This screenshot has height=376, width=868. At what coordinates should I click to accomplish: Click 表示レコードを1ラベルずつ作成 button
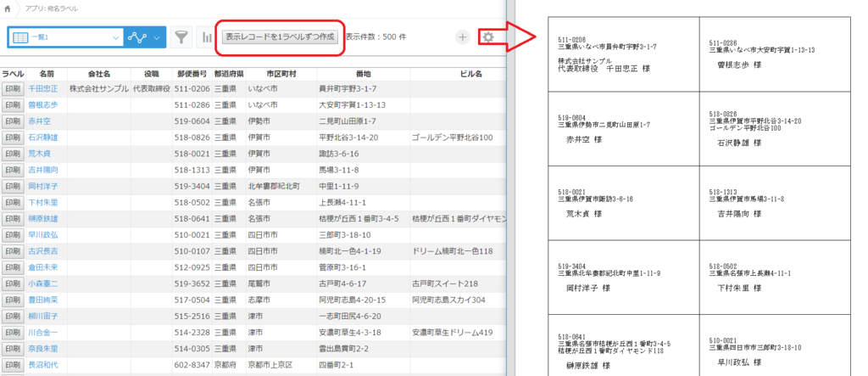click(x=280, y=36)
